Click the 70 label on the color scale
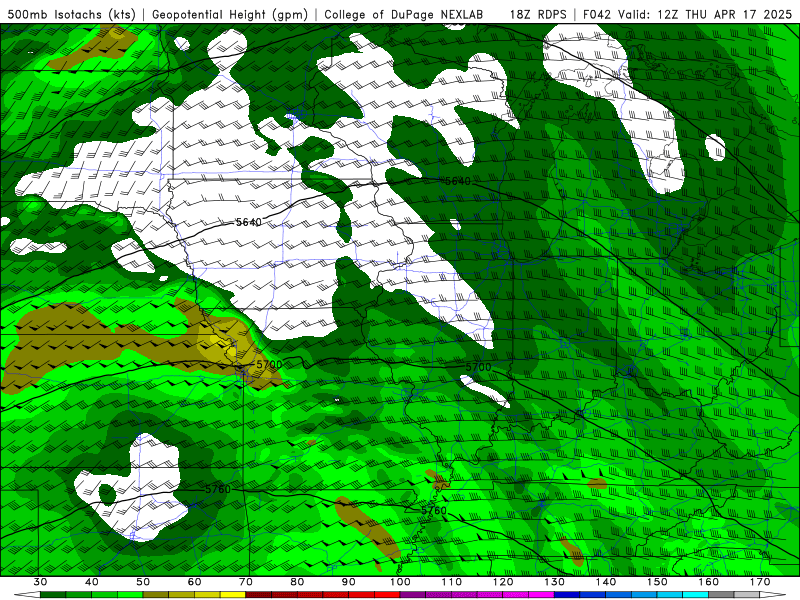Screen dimensions: 800x600 click(246, 582)
